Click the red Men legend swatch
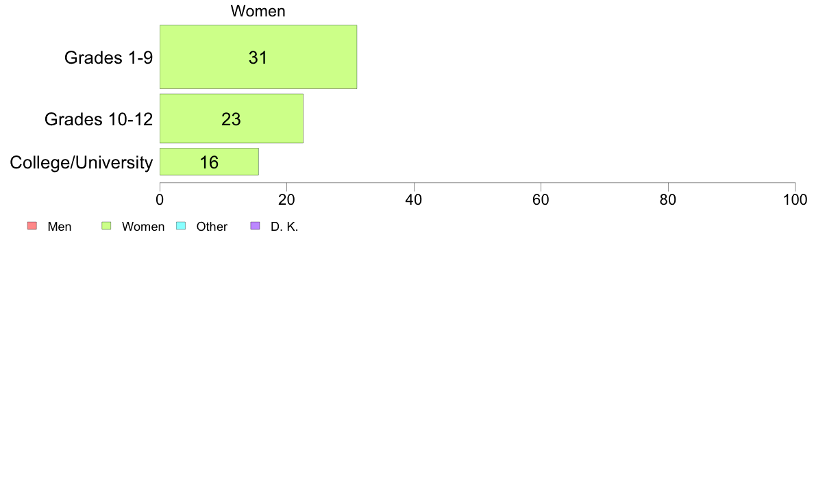This screenshot has width=814, height=504. (x=32, y=226)
